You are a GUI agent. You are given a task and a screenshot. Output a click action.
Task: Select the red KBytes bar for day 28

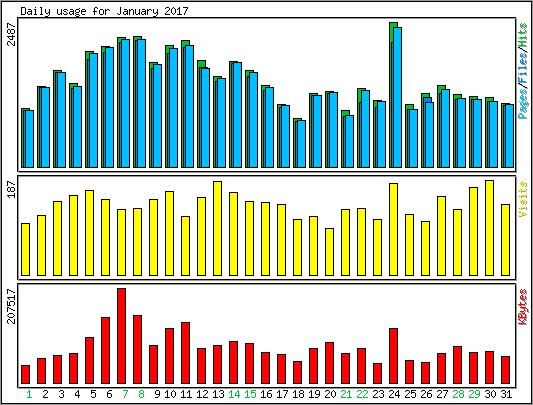(x=458, y=365)
